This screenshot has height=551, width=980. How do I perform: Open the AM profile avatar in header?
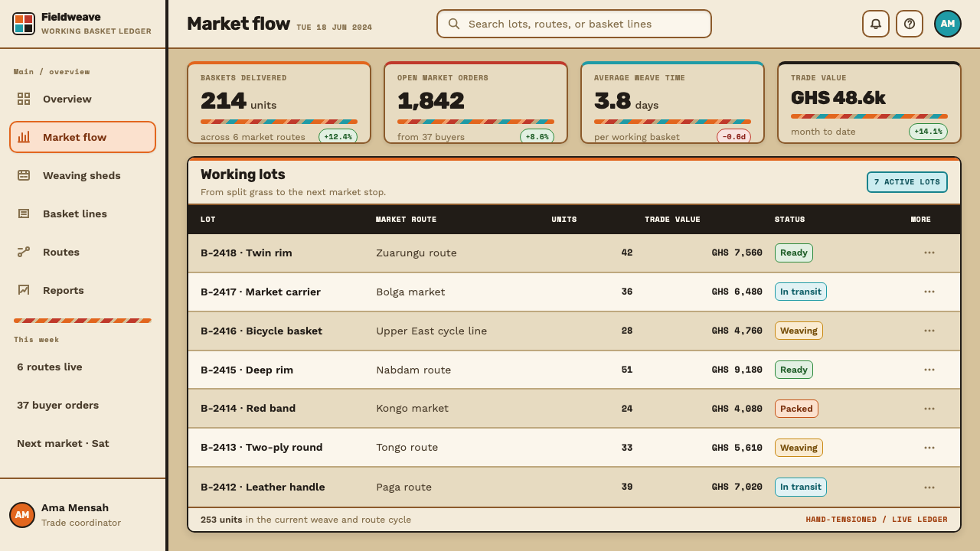[x=948, y=24]
